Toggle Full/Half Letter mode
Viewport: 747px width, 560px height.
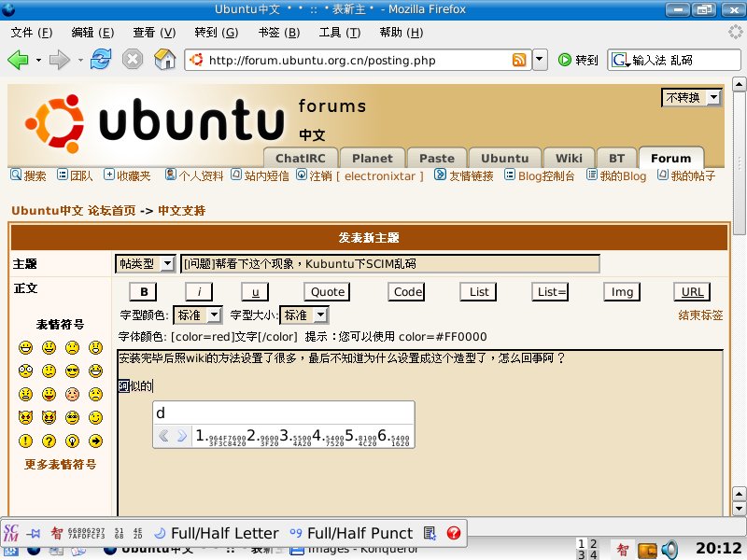[x=217, y=533]
